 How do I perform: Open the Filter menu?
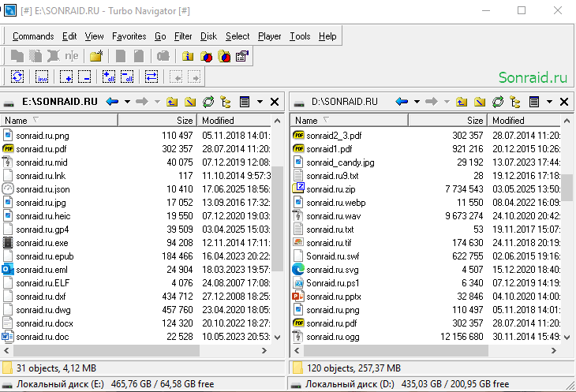[183, 36]
